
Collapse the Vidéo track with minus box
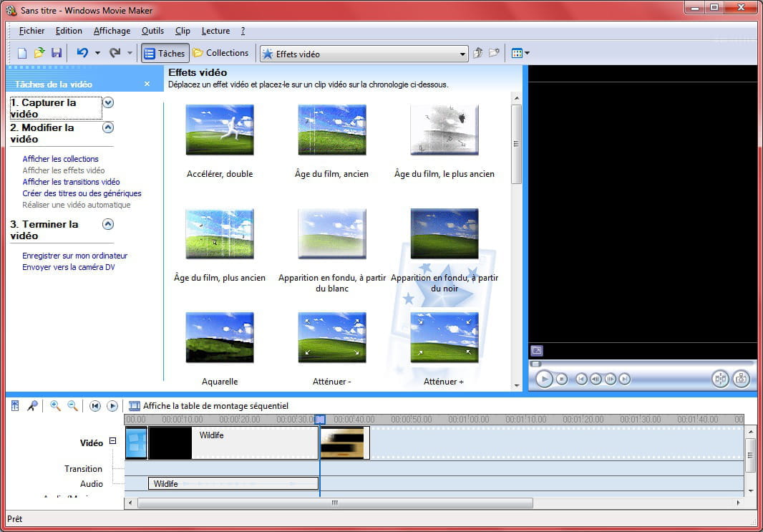[x=113, y=441]
